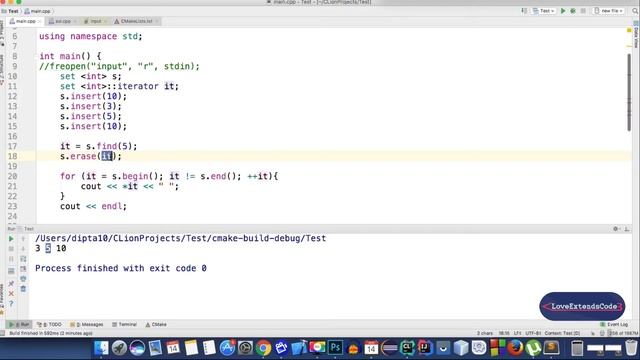Open Run panel settings gear
This screenshot has height=360, width=640.
click(x=616, y=229)
